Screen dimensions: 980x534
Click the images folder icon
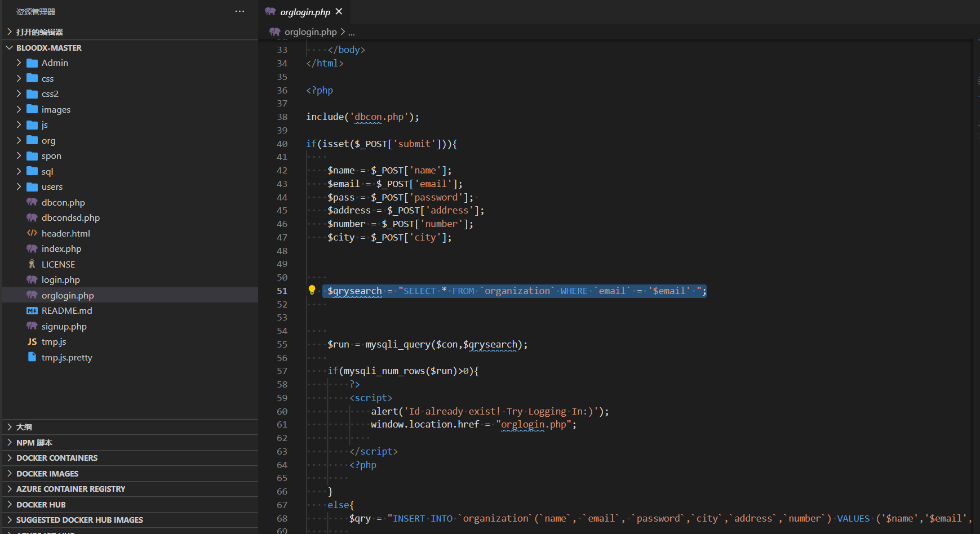pos(32,109)
